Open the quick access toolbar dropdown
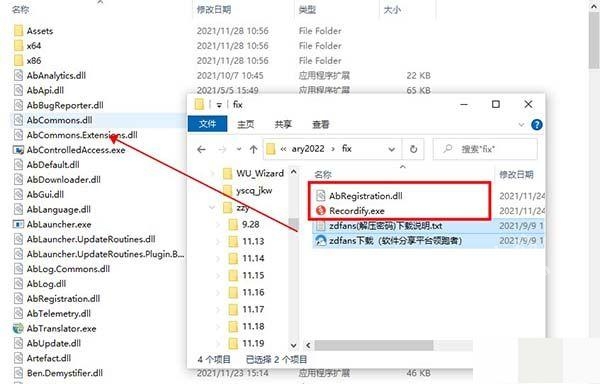 click(219, 105)
